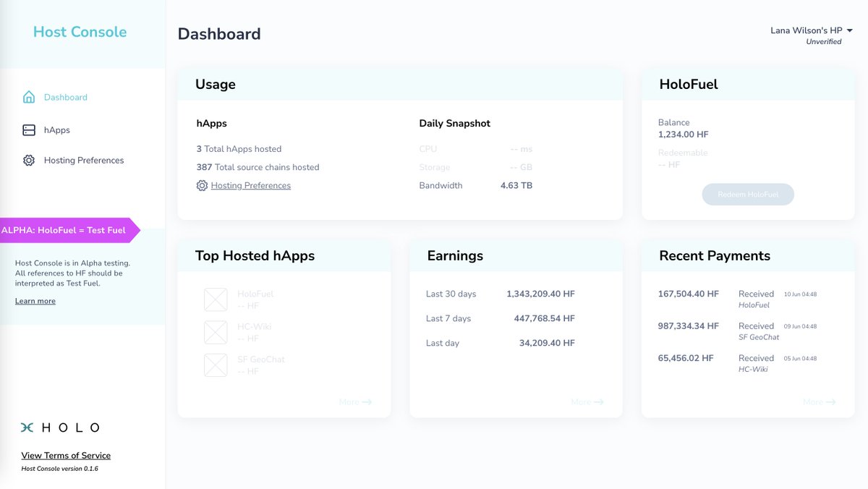Click the gear icon beside Hosting Preferences link

(x=202, y=186)
